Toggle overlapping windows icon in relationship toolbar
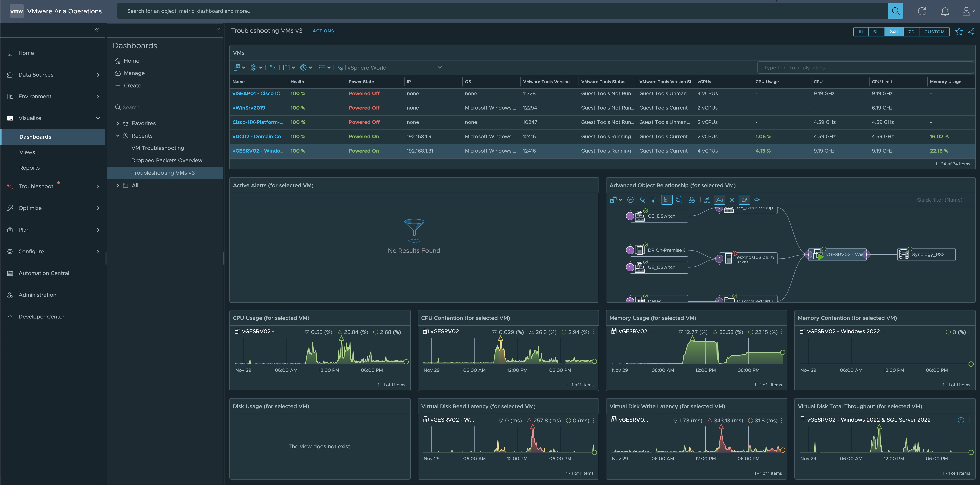Viewport: 980px width, 485px height. [744, 199]
